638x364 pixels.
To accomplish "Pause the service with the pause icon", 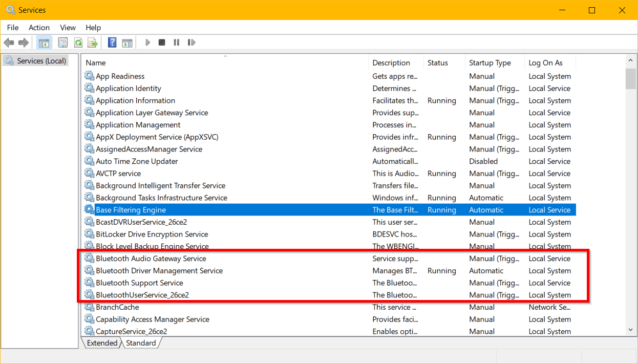I will pos(176,42).
